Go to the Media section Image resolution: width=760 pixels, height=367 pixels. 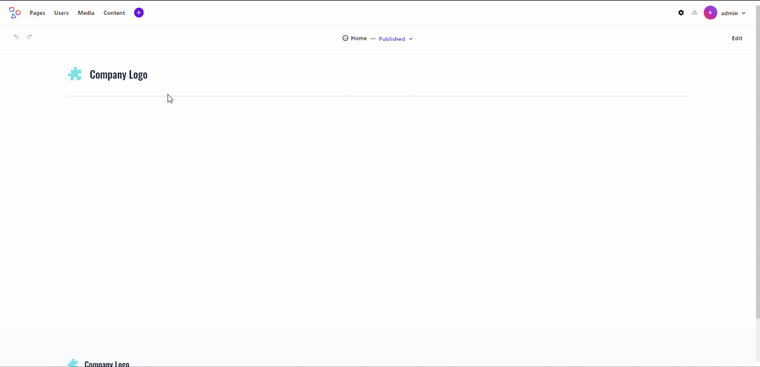(x=86, y=13)
